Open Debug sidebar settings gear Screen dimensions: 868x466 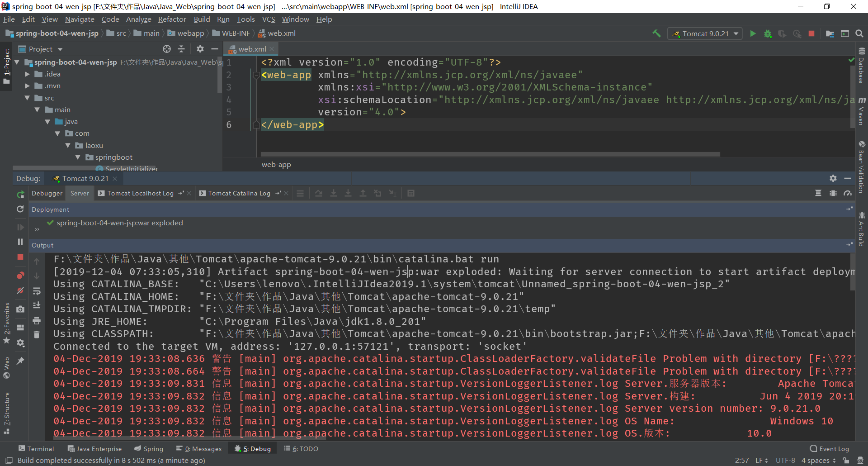[x=20, y=343]
